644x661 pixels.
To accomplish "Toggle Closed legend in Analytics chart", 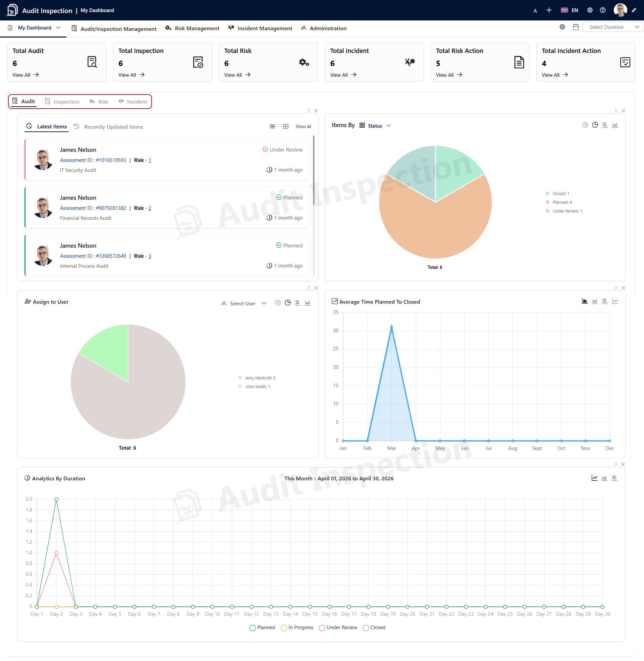I will (374, 627).
